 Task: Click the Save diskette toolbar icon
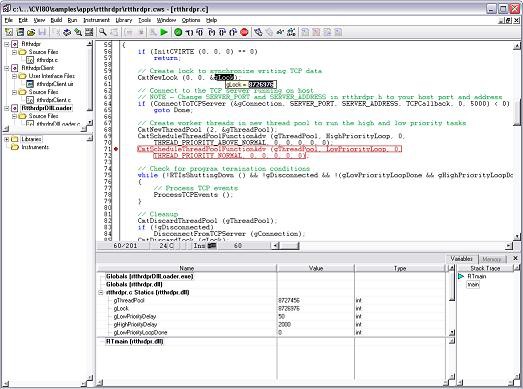click(x=42, y=32)
